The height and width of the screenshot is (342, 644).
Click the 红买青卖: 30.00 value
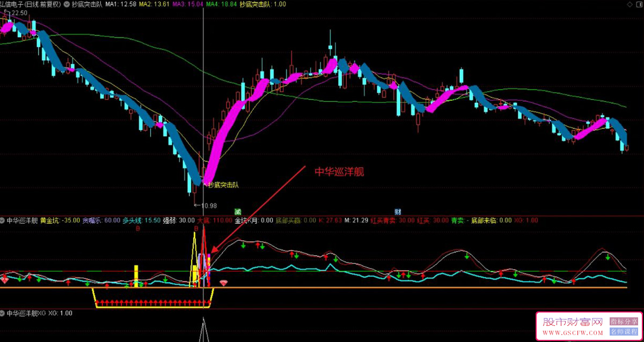(x=393, y=220)
